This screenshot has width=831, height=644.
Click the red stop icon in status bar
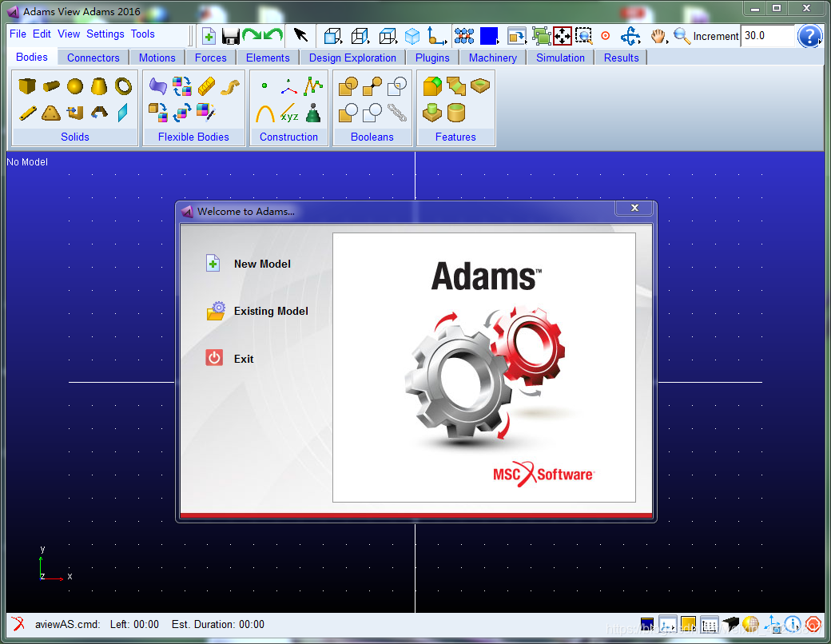813,624
